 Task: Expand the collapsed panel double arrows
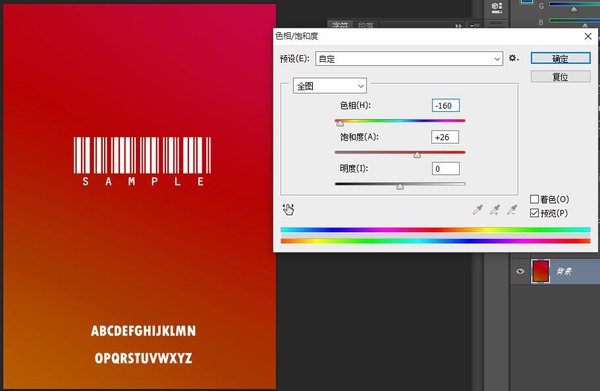[458, 25]
